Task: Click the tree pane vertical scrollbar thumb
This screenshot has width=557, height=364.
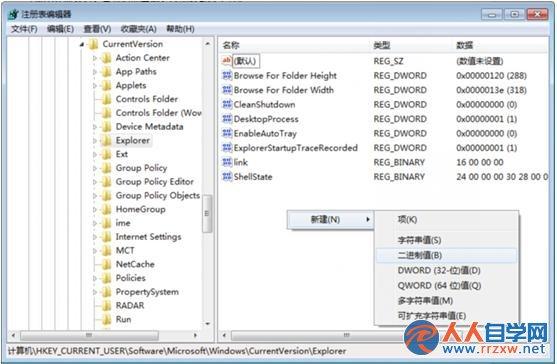Action: (207, 213)
